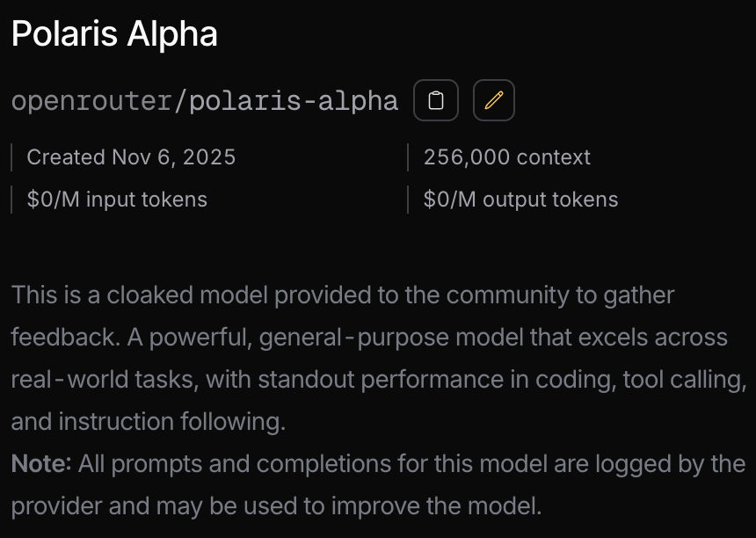Click the gray 'openrouter' slug prefix
Screen dimensions: 756x538
[91, 101]
